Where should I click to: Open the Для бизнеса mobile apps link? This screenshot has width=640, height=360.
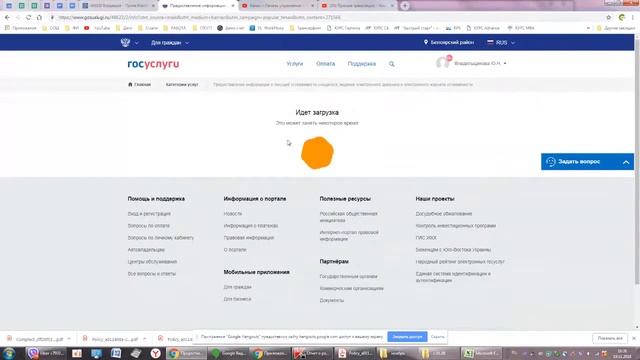click(x=237, y=299)
